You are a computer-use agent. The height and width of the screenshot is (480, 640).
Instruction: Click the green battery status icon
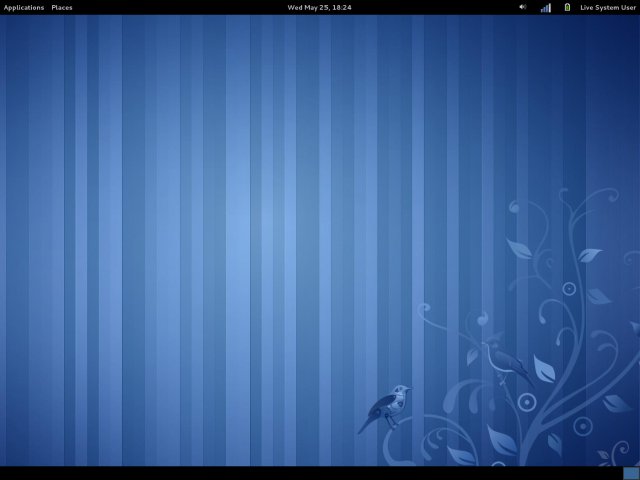(x=568, y=7)
